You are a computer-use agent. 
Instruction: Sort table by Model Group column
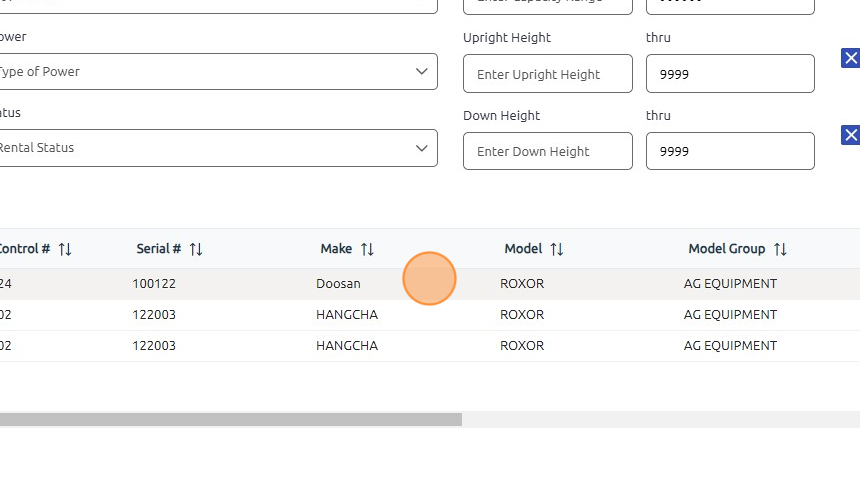coord(780,249)
